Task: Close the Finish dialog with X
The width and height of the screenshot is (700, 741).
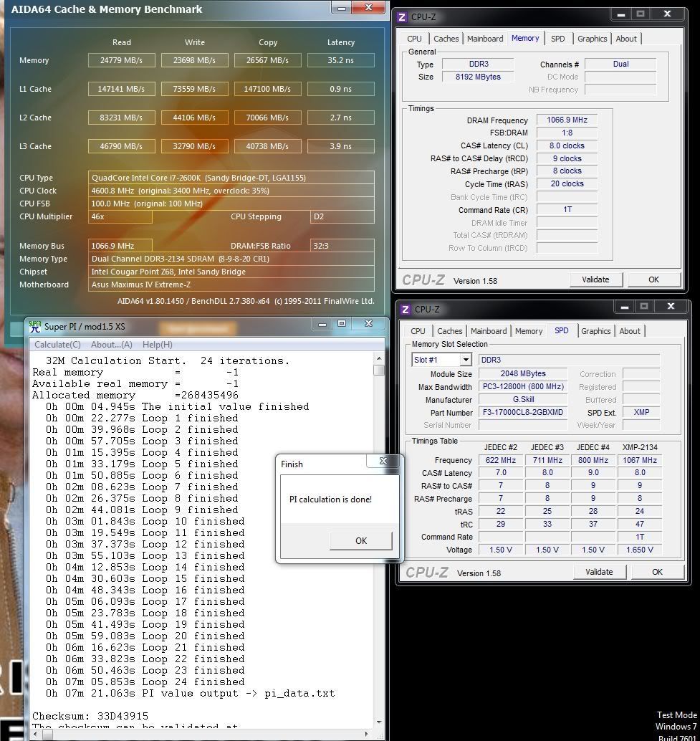Action: (383, 461)
